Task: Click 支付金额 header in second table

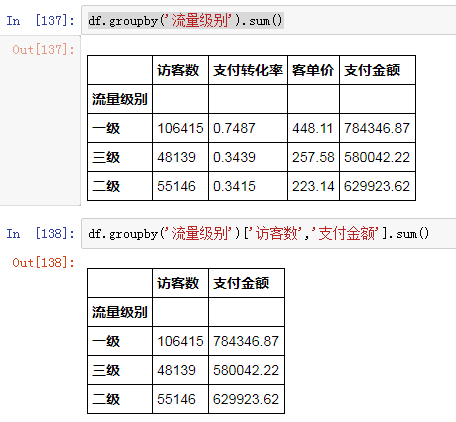Action: tap(241, 283)
